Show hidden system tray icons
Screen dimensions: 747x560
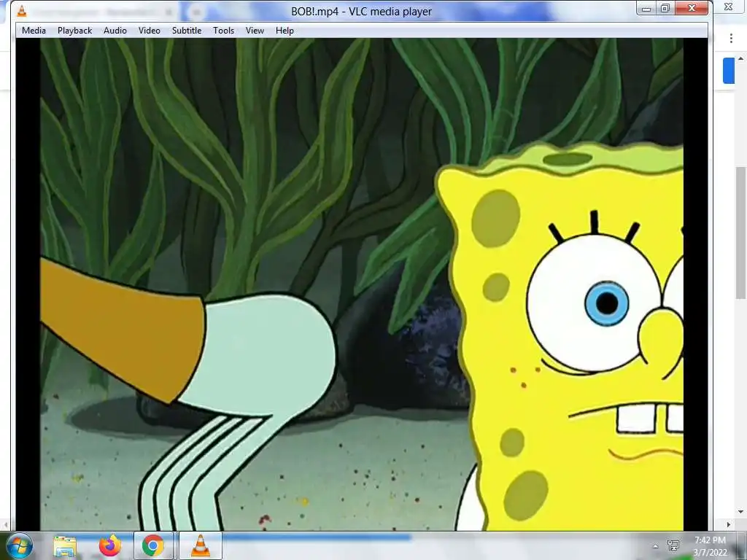pos(656,546)
